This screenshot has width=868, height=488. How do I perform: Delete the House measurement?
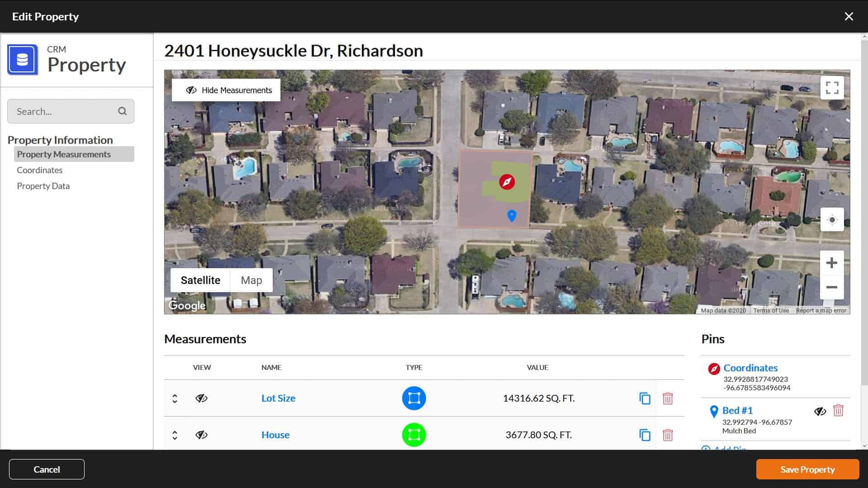click(x=668, y=435)
